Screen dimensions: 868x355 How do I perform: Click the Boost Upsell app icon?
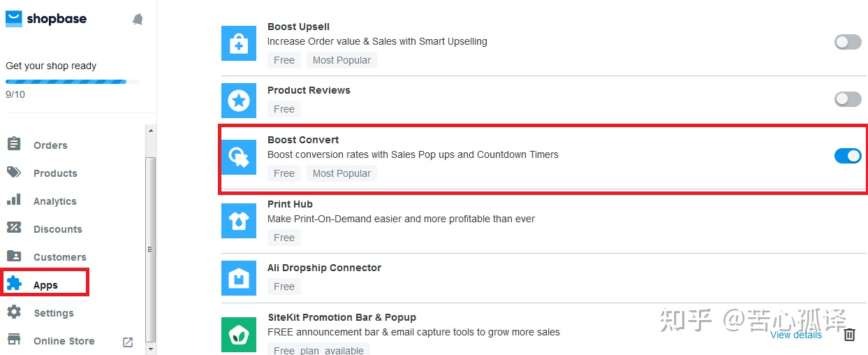point(239,43)
